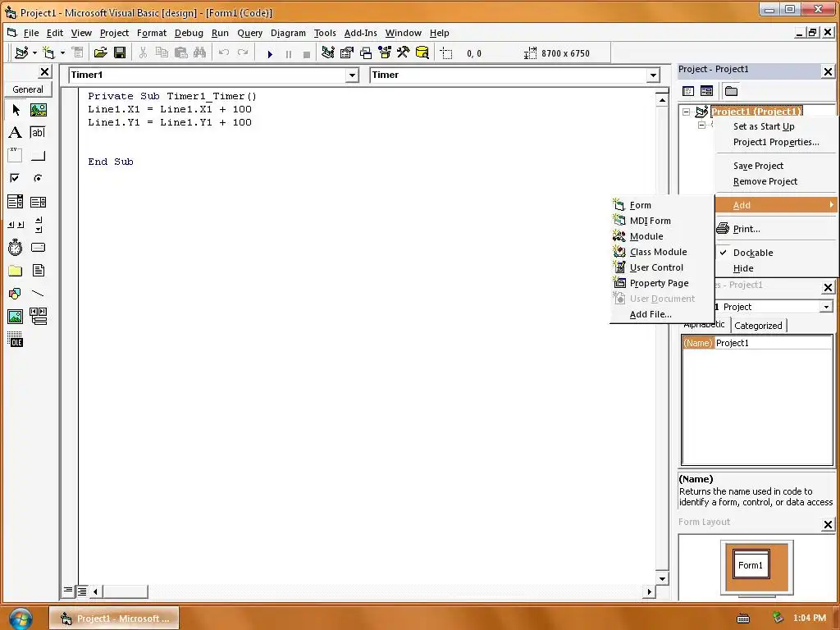Screen dimensions: 840x630
Task: Select the ListBox tool in toolbox
Action: (x=38, y=202)
